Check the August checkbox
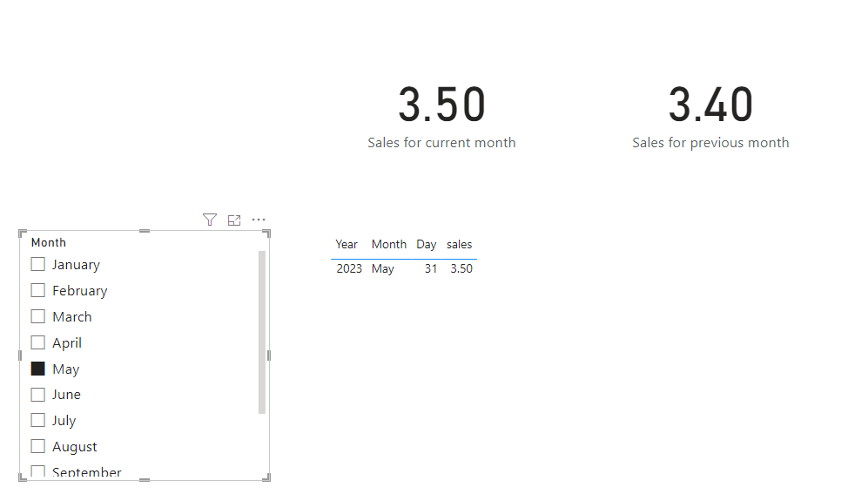This screenshot has width=868, height=501. click(37, 446)
